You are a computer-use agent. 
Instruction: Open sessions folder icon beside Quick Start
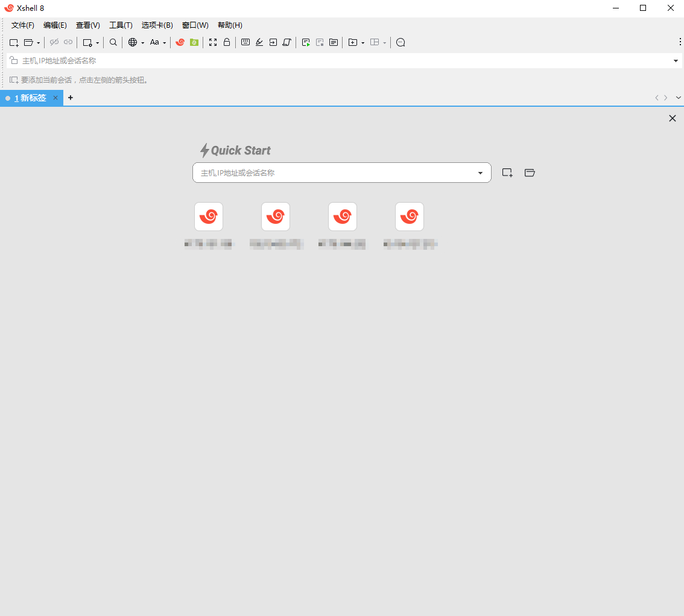tap(530, 173)
